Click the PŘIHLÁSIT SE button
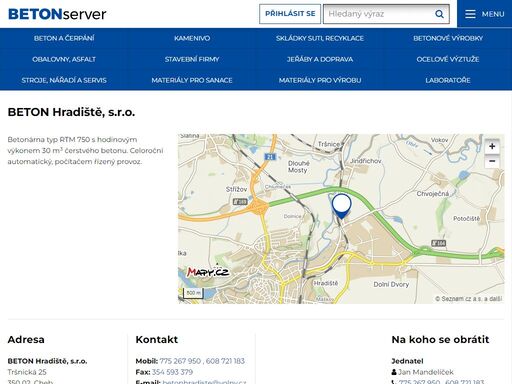This screenshot has width=512, height=384. (290, 14)
